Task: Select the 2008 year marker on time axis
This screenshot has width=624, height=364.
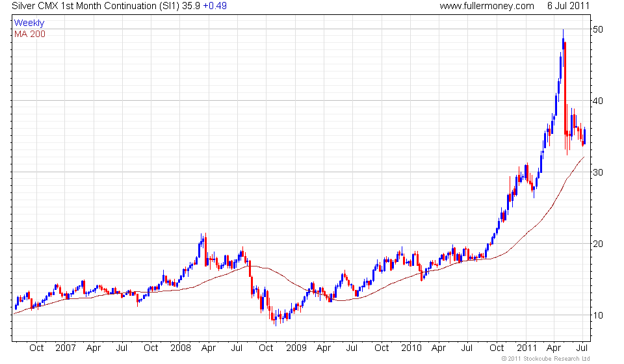Action: click(x=180, y=348)
